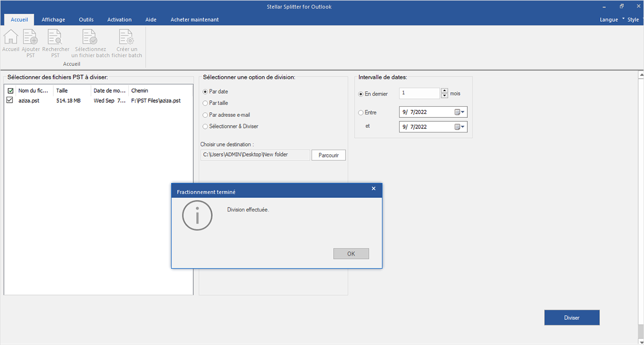Click the main window scrollbar up arrow
The width and height of the screenshot is (644, 345).
(x=641, y=75)
